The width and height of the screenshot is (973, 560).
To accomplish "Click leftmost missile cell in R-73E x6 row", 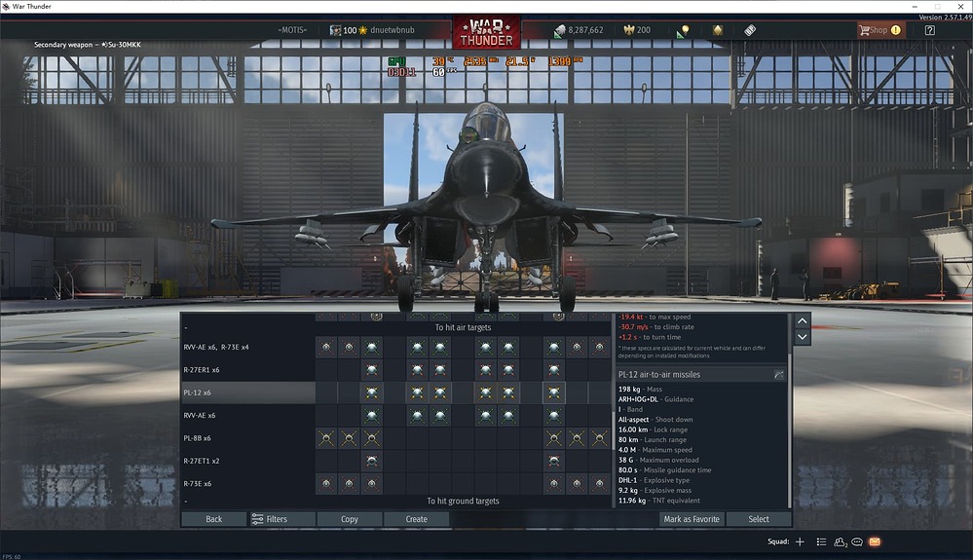I will (x=326, y=484).
